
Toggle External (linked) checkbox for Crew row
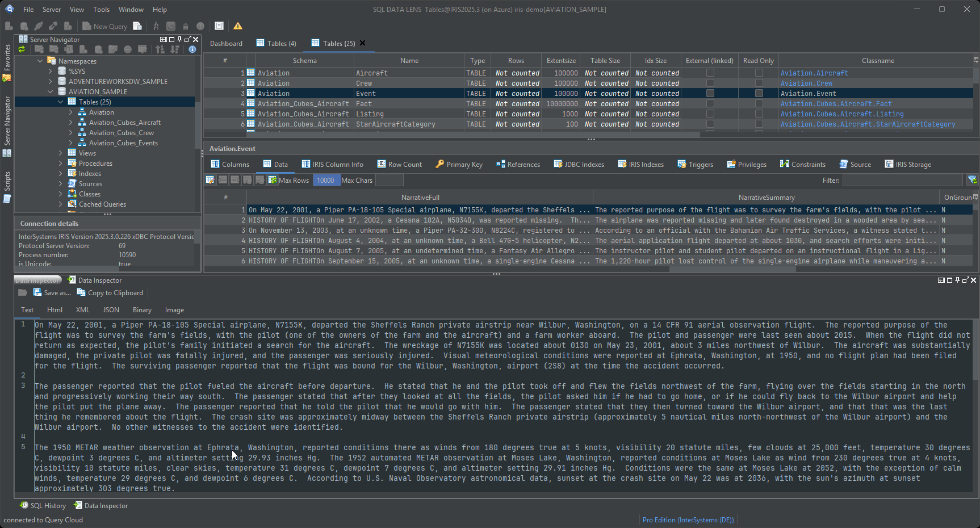710,83
